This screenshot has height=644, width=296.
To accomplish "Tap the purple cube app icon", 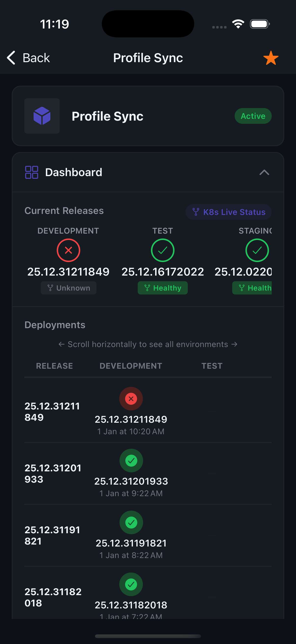I will 42,116.
